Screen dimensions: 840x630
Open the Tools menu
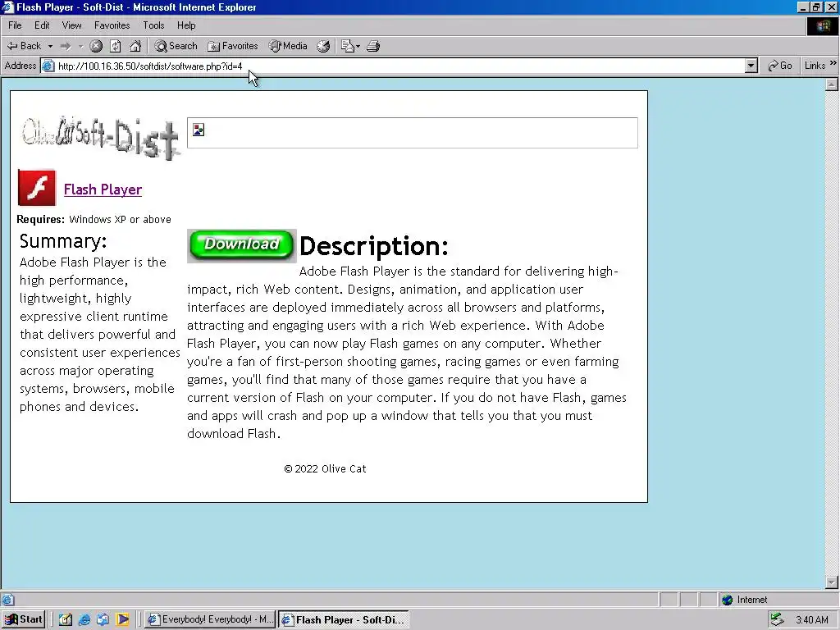pos(153,25)
